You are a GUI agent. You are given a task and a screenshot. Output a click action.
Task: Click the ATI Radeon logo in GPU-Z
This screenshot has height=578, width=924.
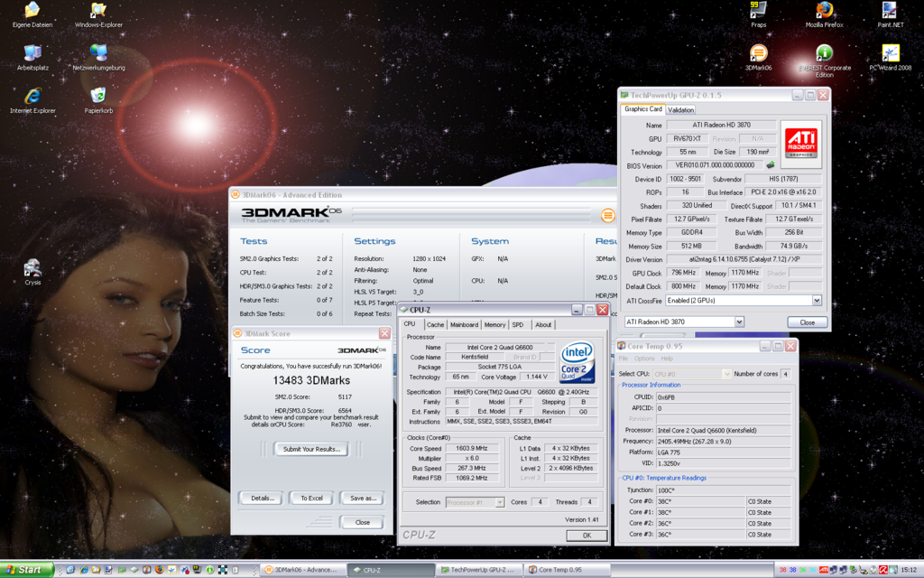801,143
